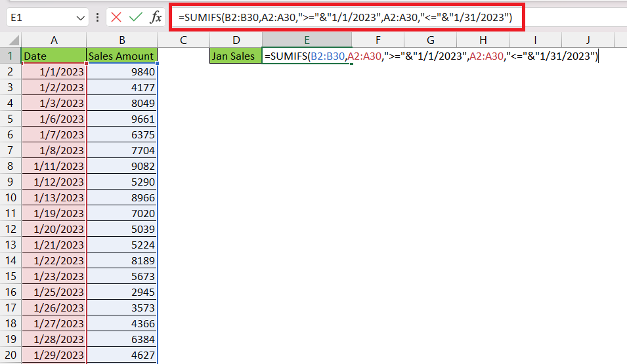Click the date cell 1/13/2023

point(54,197)
